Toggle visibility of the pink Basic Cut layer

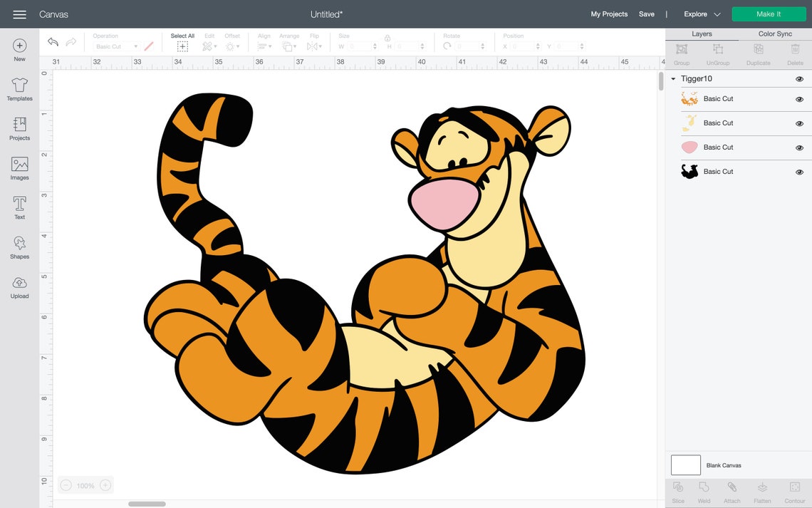click(799, 147)
